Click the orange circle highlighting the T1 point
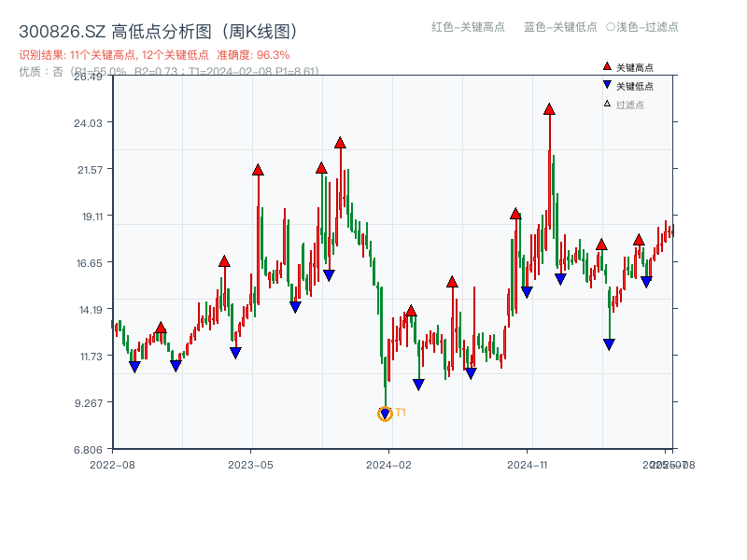 click(384, 414)
